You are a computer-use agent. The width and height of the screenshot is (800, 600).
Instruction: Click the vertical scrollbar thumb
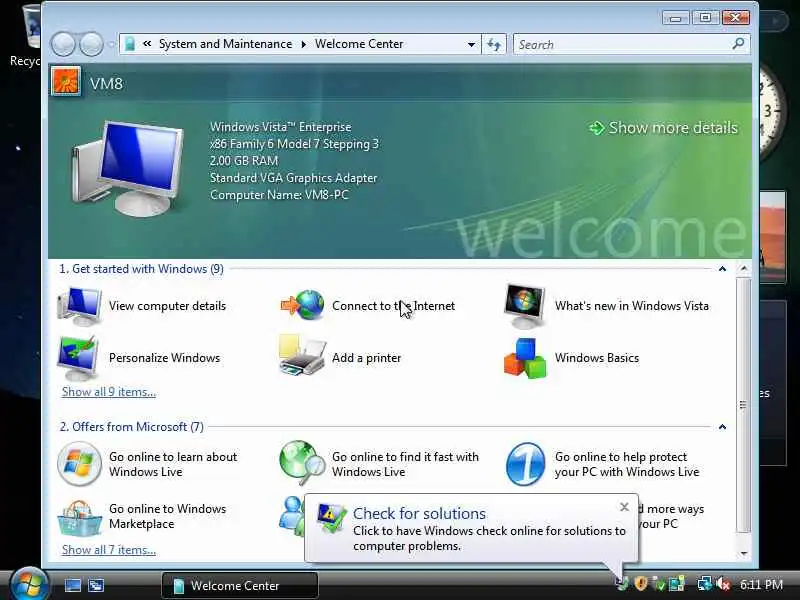coord(744,405)
